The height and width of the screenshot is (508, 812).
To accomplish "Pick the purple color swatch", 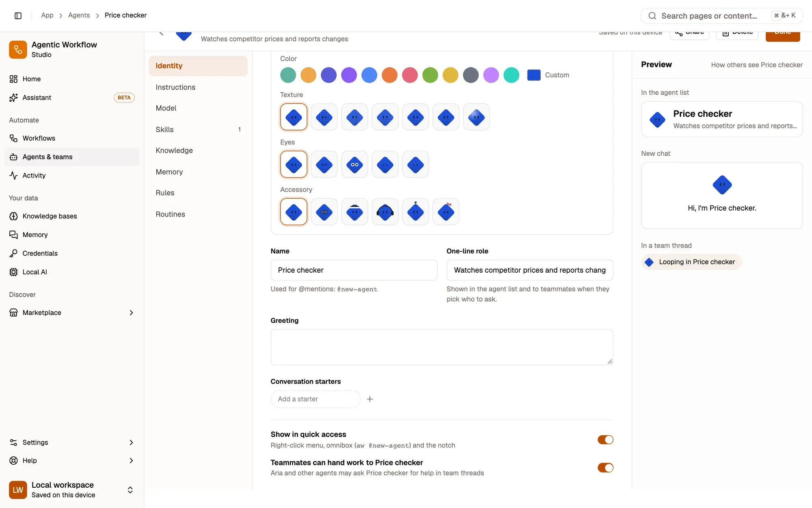I will (349, 75).
